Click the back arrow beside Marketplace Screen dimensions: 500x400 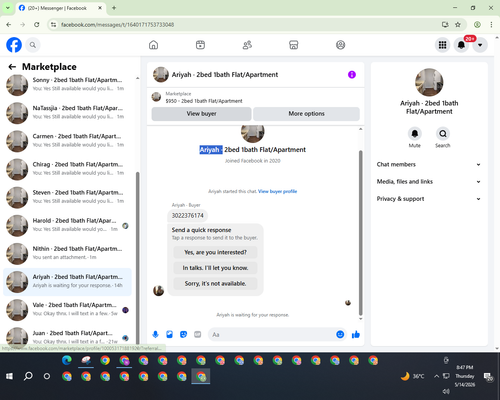pyautogui.click(x=12, y=67)
